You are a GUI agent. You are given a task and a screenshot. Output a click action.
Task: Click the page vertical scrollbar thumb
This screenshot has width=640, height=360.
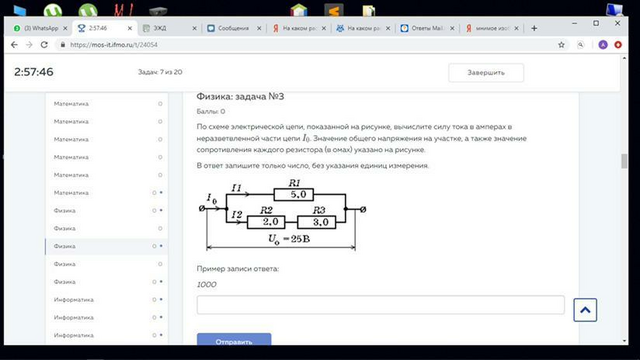pyautogui.click(x=624, y=161)
